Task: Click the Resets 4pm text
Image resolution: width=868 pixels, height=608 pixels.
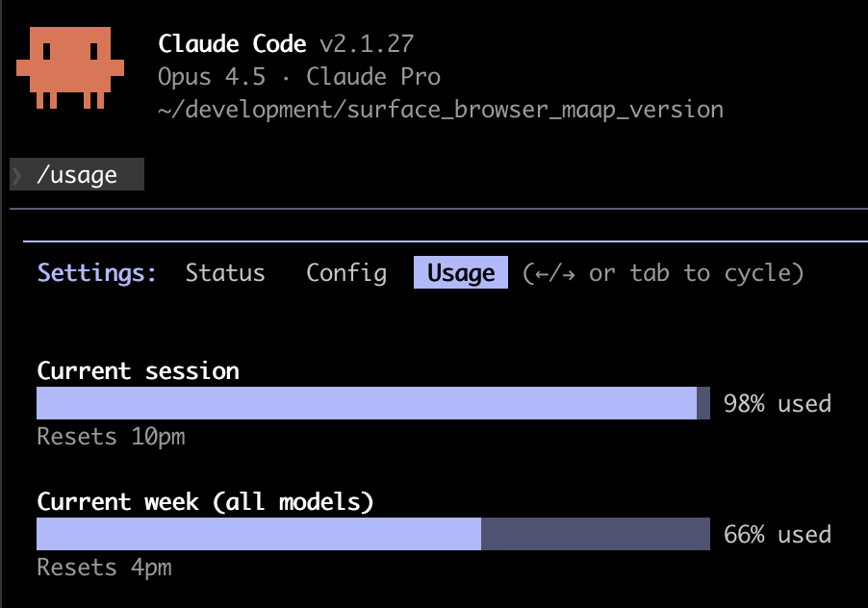Action: point(104,568)
